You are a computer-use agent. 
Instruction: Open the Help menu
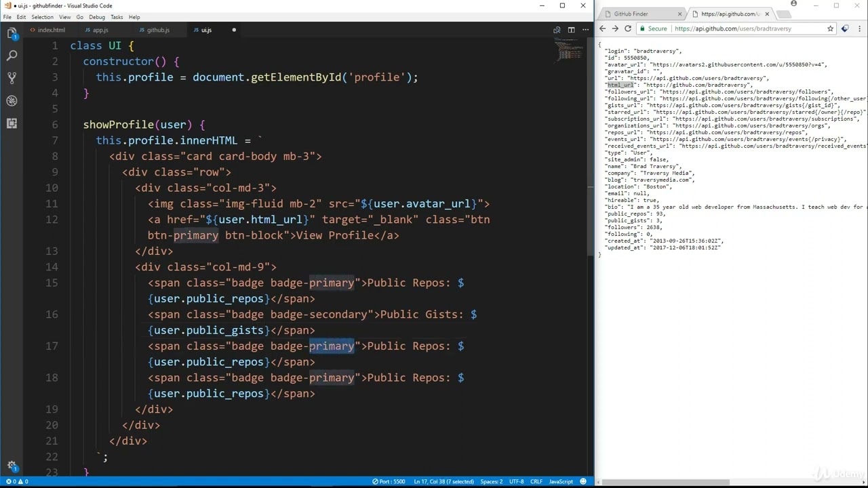pos(134,17)
